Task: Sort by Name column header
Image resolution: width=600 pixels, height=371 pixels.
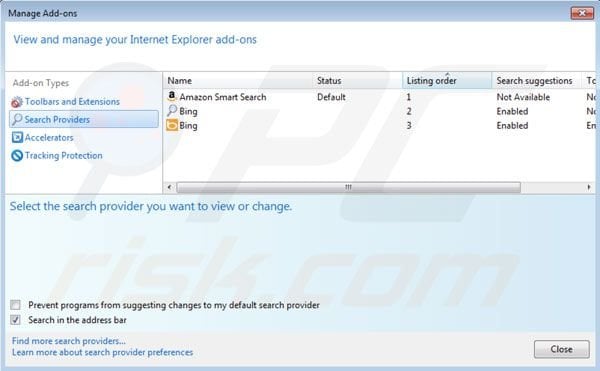Action: pos(238,81)
